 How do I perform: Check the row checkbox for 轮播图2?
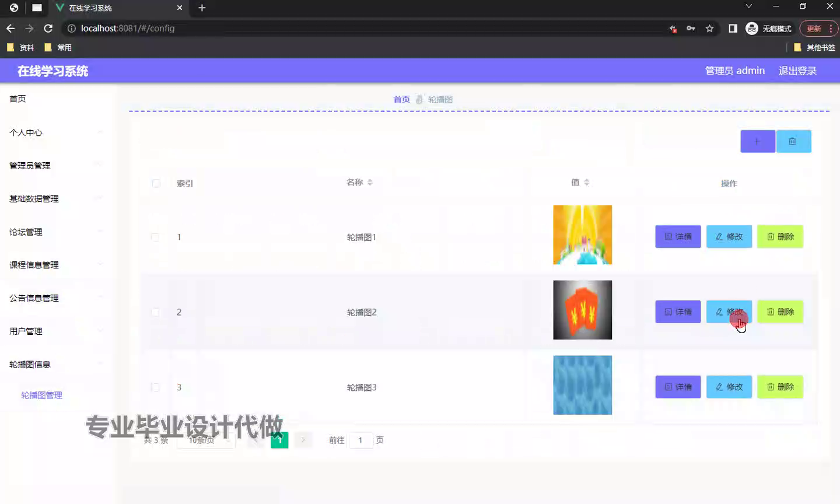pyautogui.click(x=155, y=312)
